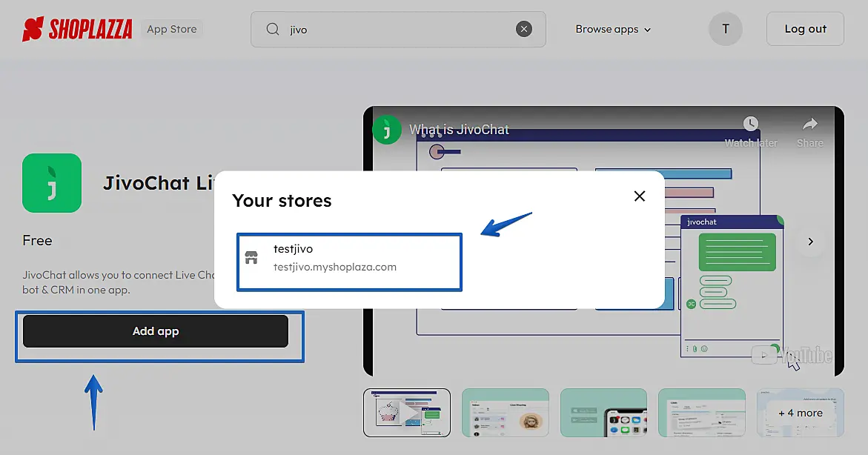
Task: Expand the Browse apps dropdown arrow
Action: point(646,30)
